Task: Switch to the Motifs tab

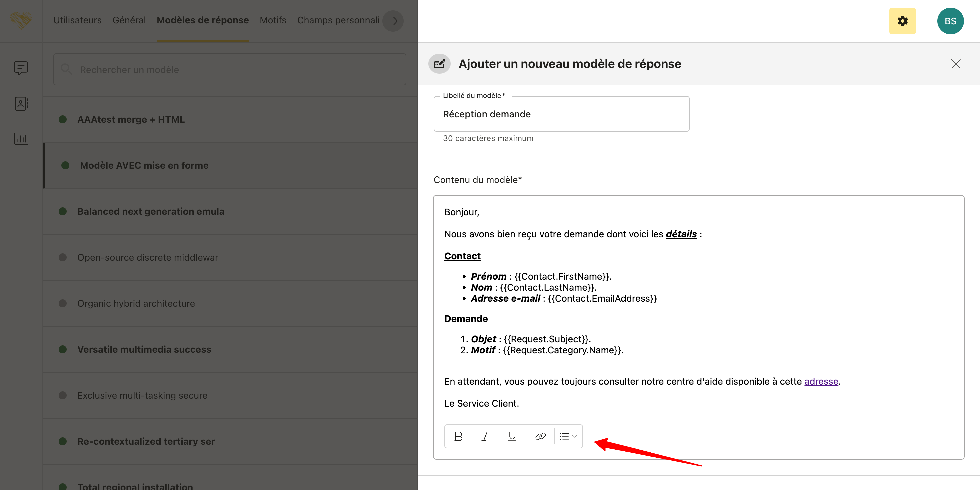Action: [x=273, y=20]
